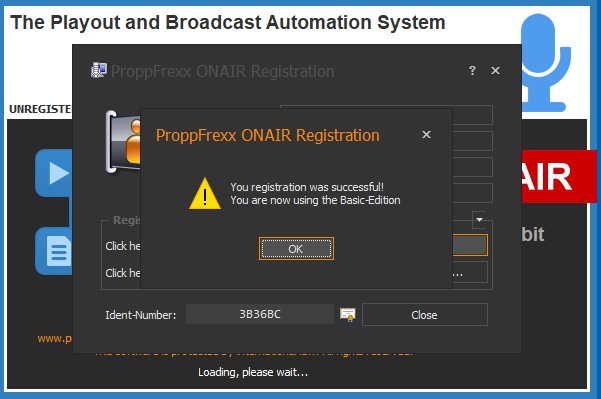The image size is (601, 399).
Task: Click the blue play icon on splash screen
Action: [x=54, y=173]
